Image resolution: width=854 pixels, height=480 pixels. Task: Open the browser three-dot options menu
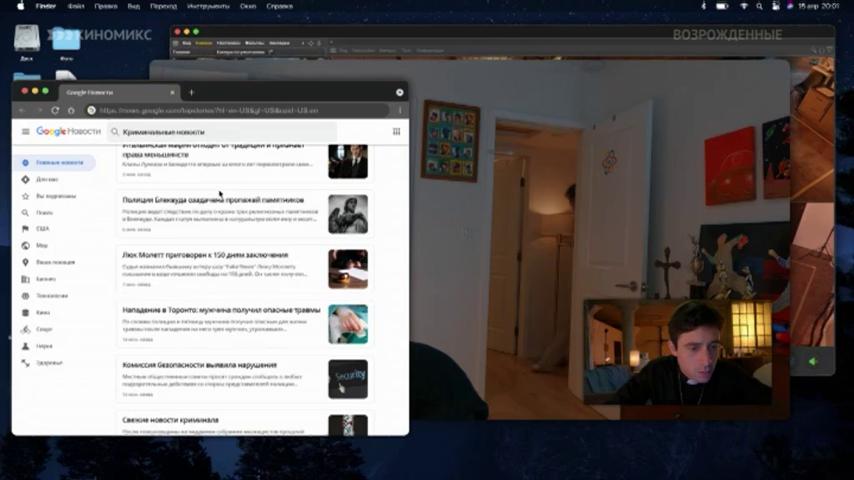tap(400, 110)
